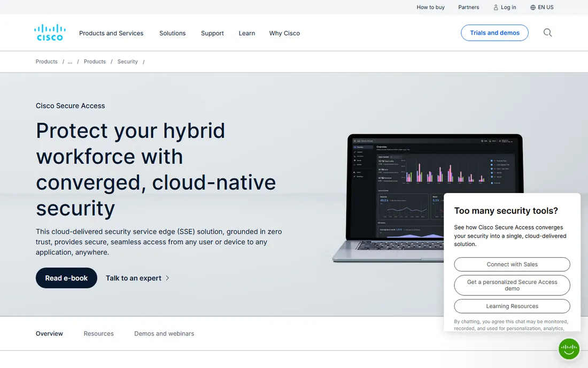Click the 'Protect your hybrid workforce' headline

[156, 169]
